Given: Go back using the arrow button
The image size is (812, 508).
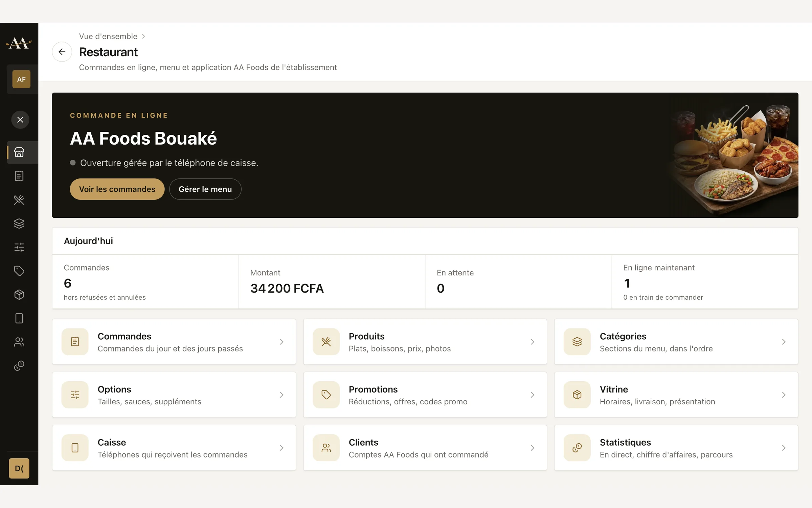Looking at the screenshot, I should click(x=62, y=52).
